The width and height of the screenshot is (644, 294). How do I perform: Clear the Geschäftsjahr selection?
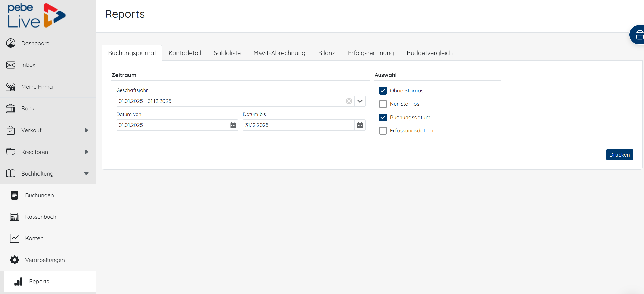[349, 101]
